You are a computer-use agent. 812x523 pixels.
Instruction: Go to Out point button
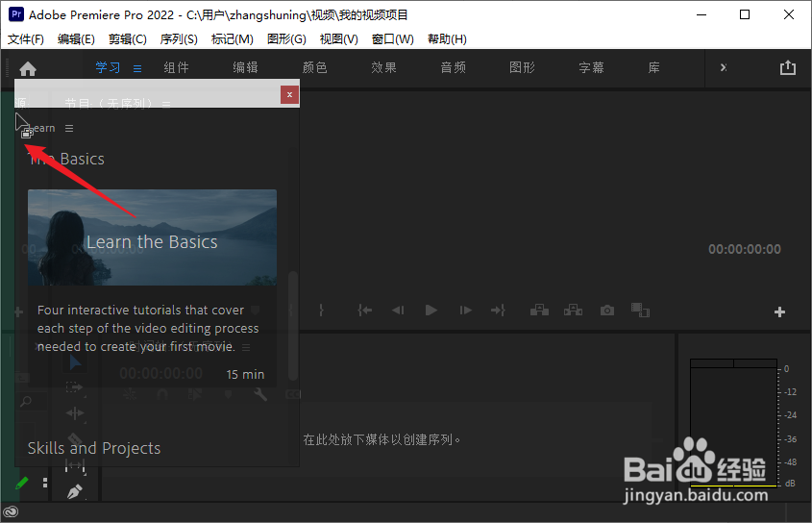[498, 310]
